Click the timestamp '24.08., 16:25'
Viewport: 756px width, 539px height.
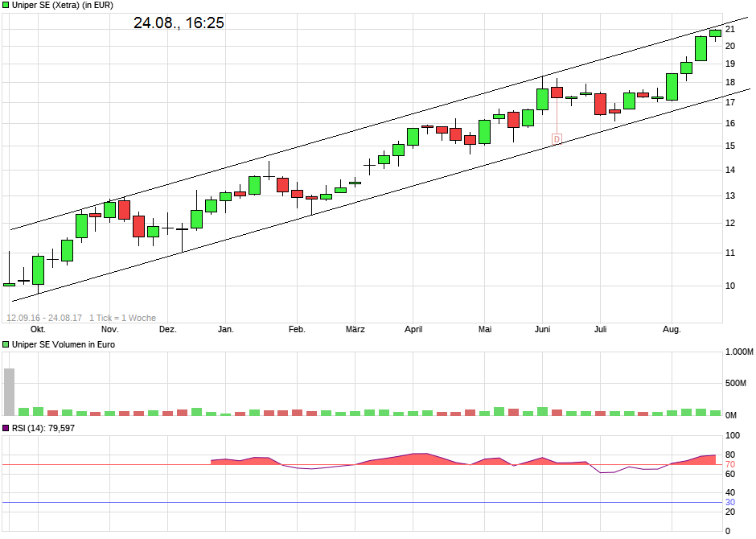coord(179,23)
